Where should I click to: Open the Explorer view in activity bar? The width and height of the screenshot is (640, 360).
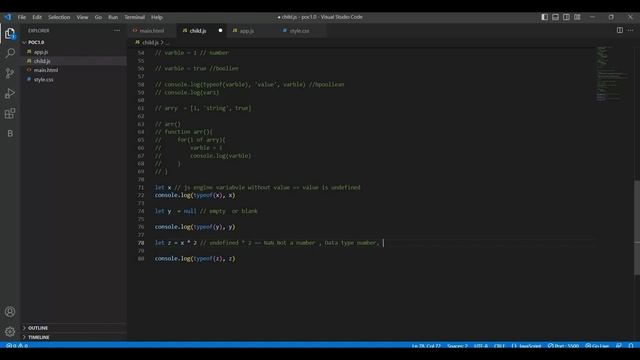10,33
